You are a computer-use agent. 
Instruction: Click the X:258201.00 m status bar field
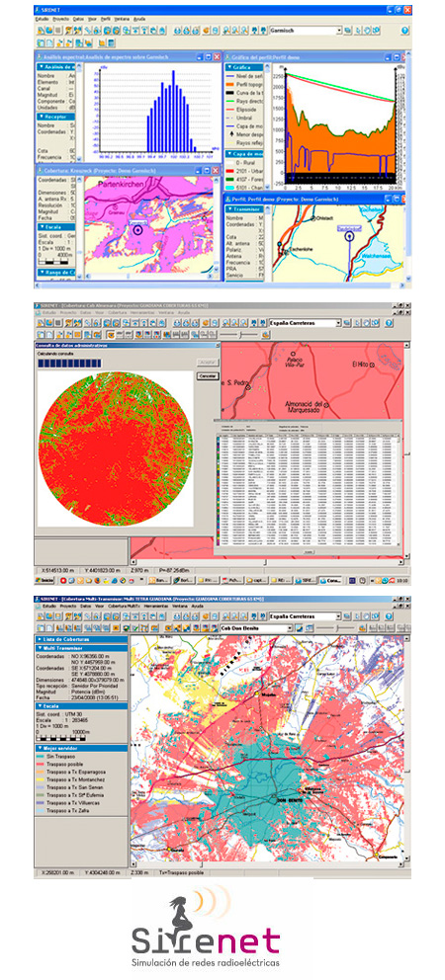[59, 872]
